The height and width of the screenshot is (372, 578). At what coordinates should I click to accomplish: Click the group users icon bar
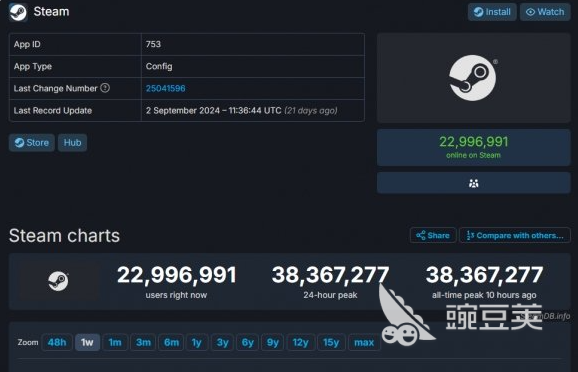click(474, 183)
